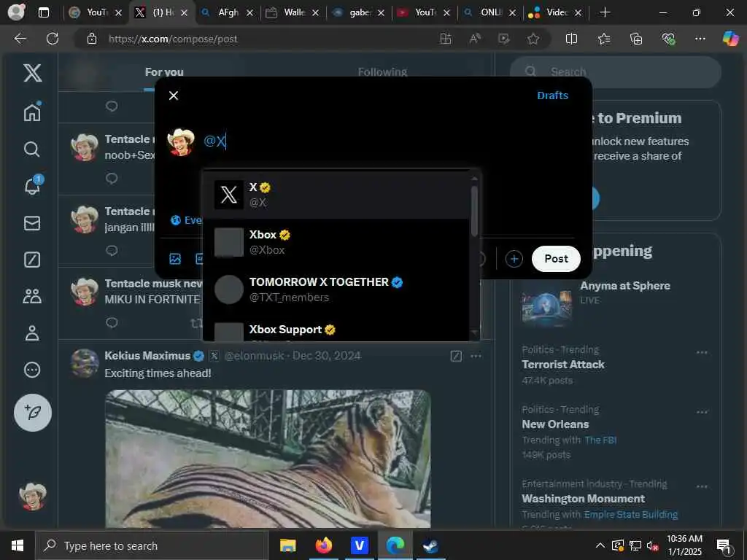
Task: Click the Post button
Action: pos(556,259)
